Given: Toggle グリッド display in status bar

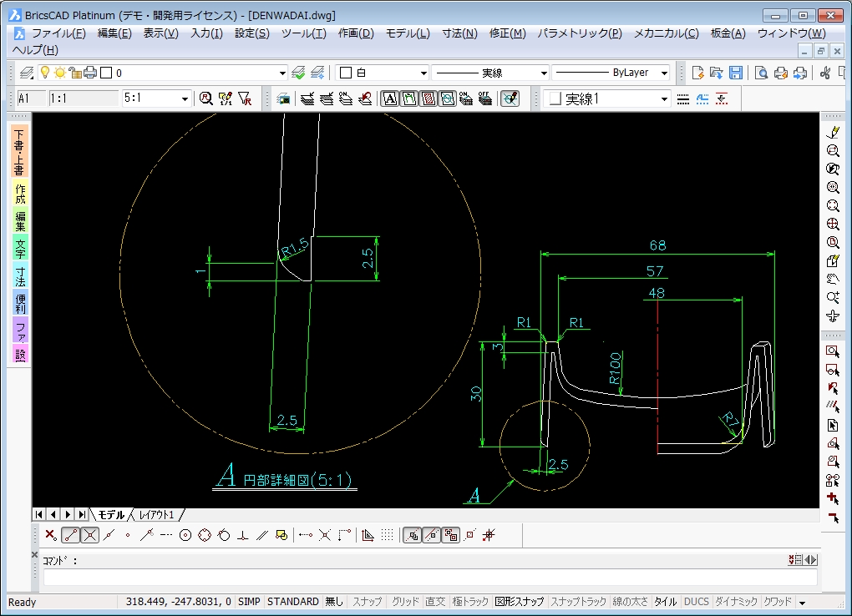Looking at the screenshot, I should 405,601.
